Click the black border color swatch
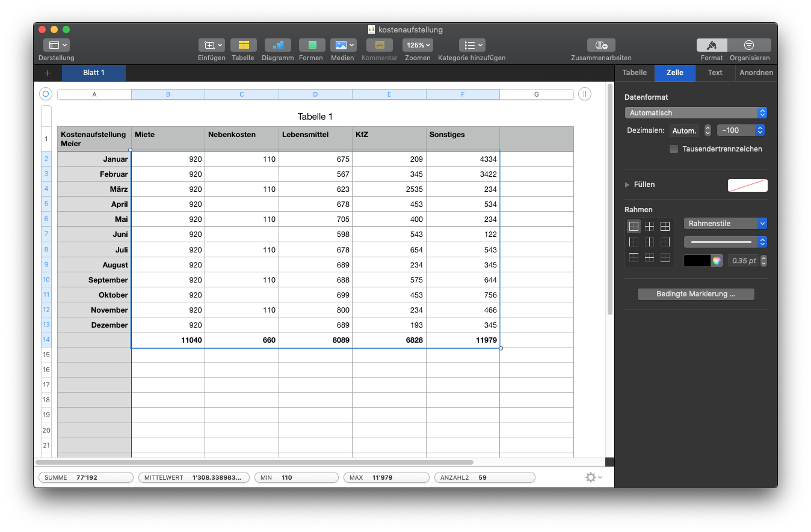The image size is (811, 532). point(697,260)
